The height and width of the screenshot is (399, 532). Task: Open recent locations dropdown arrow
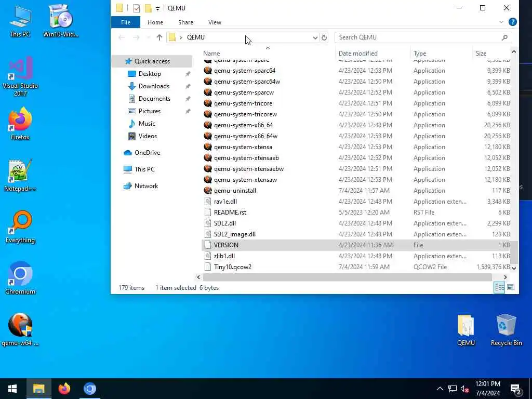click(x=148, y=37)
